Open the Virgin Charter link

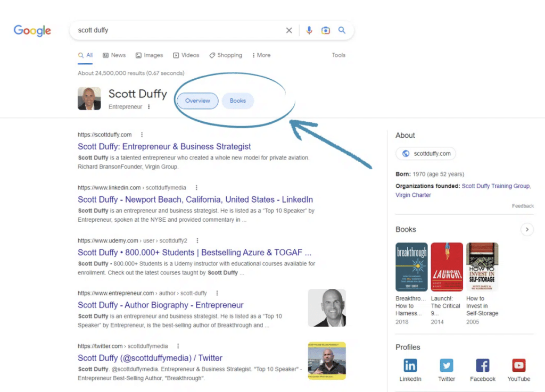(x=413, y=195)
